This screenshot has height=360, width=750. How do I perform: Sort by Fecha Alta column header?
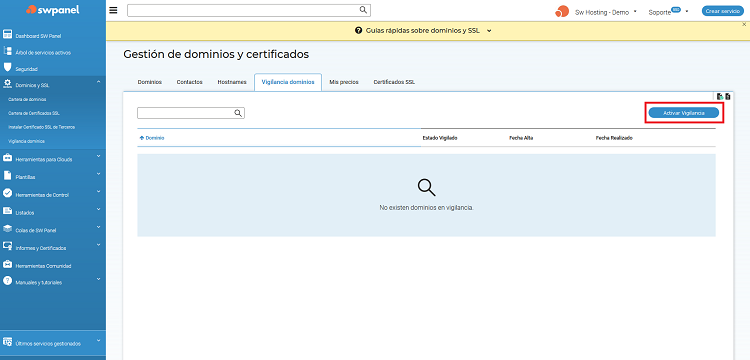(521, 138)
